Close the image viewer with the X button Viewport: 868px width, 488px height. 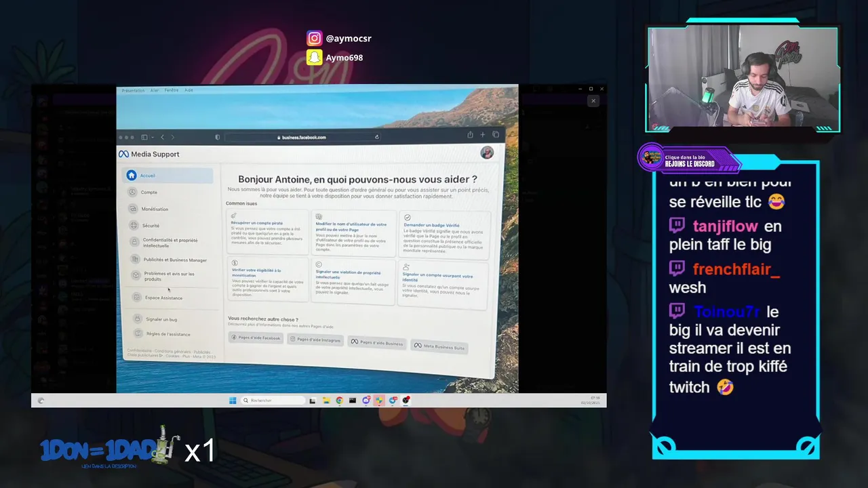tap(593, 101)
